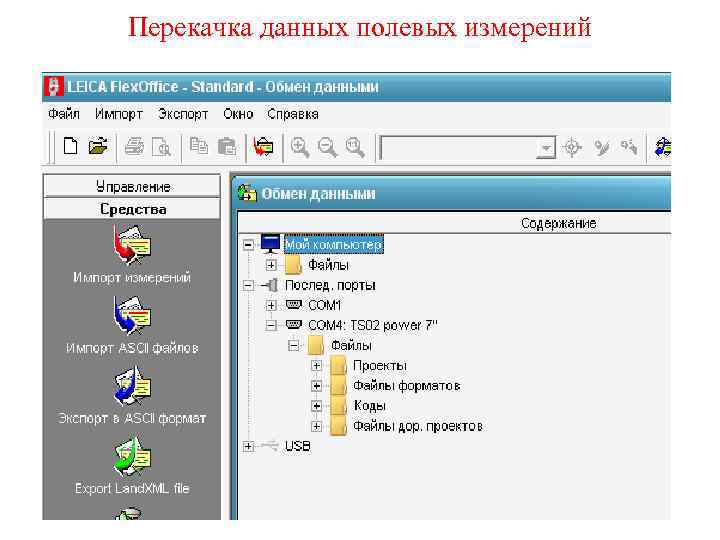Collapse the Послед. порты tree node
This screenshot has width=720, height=540.
(248, 285)
